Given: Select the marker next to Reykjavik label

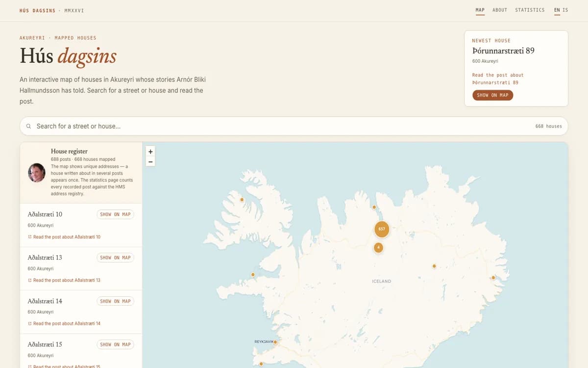Looking at the screenshot, I should tap(275, 342).
